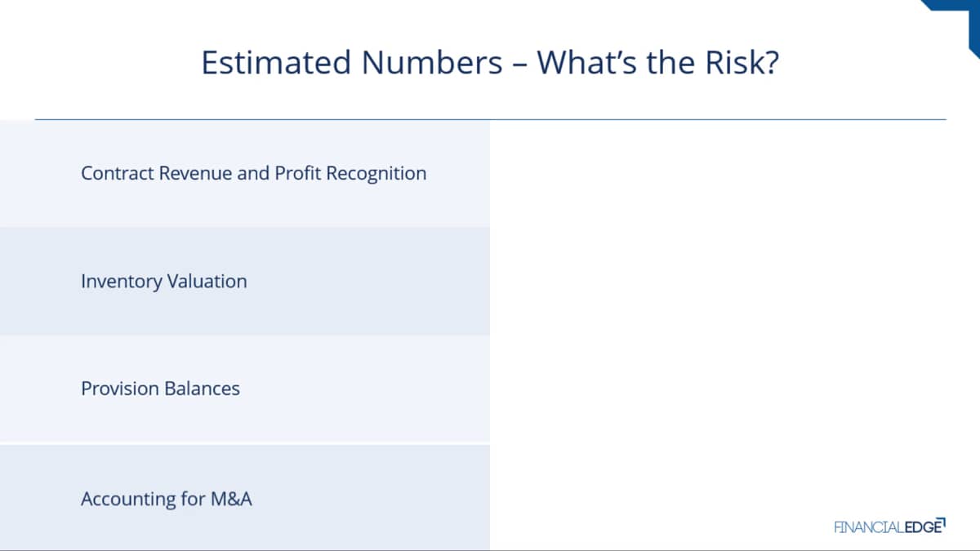Image resolution: width=980 pixels, height=551 pixels.
Task: Click the horizontal divider line under title
Action: (x=490, y=120)
